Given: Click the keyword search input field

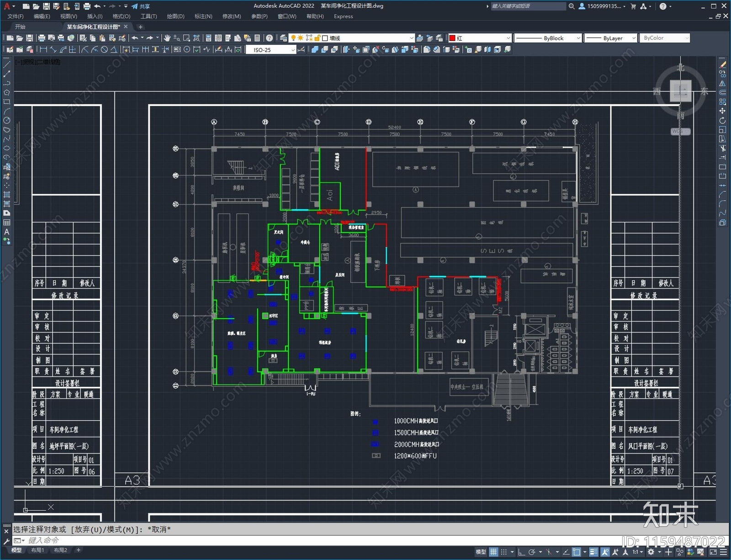Looking at the screenshot, I should pos(528,6).
